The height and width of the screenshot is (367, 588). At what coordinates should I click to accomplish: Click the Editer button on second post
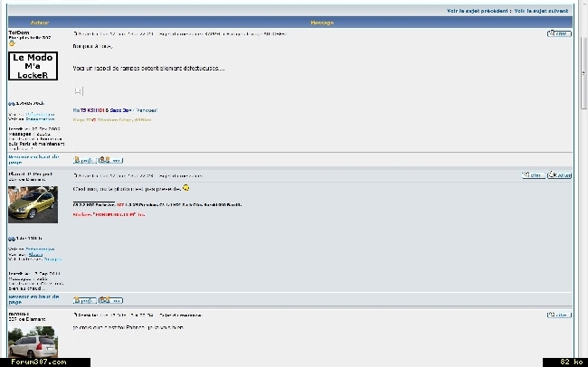[x=561, y=174]
